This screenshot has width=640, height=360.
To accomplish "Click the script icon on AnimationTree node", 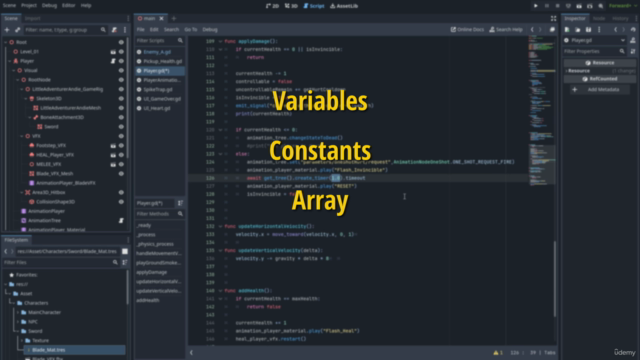I will [121, 220].
